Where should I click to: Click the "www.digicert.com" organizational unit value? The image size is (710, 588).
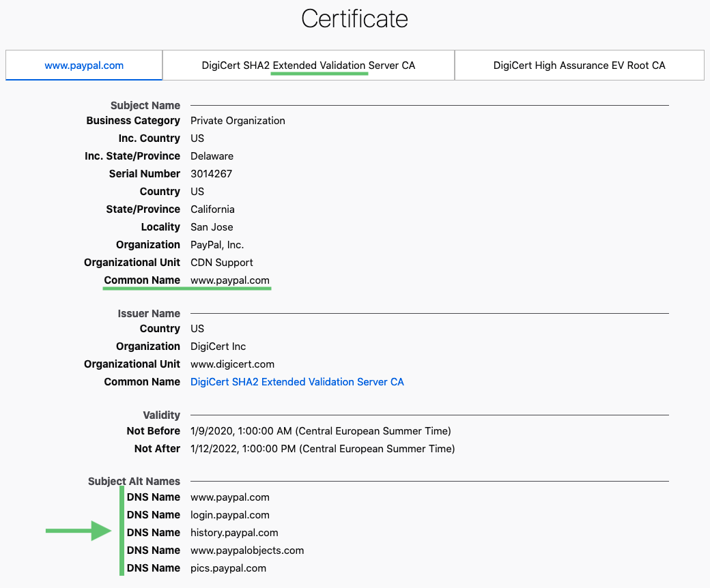232,364
